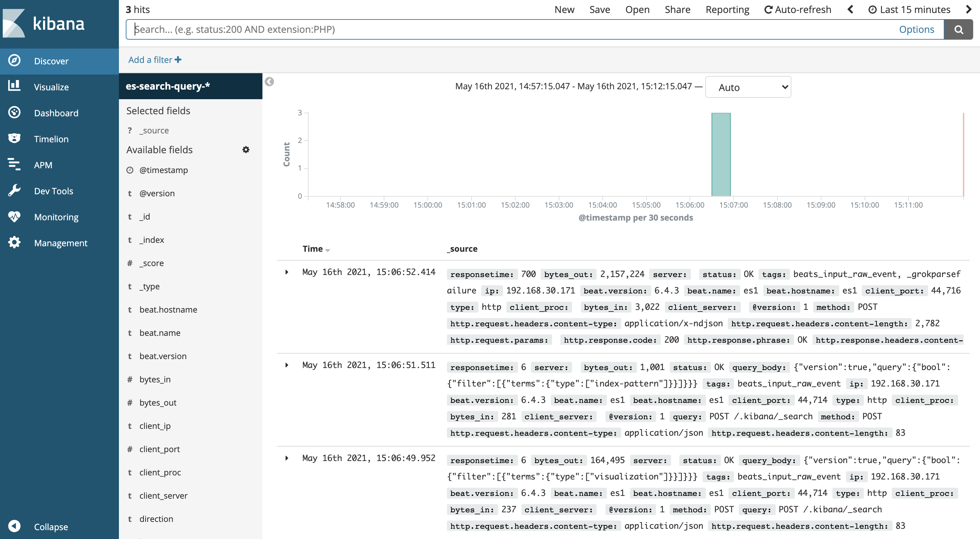Image resolution: width=980 pixels, height=539 pixels.
Task: Open Timelion in the sidebar
Action: point(51,139)
